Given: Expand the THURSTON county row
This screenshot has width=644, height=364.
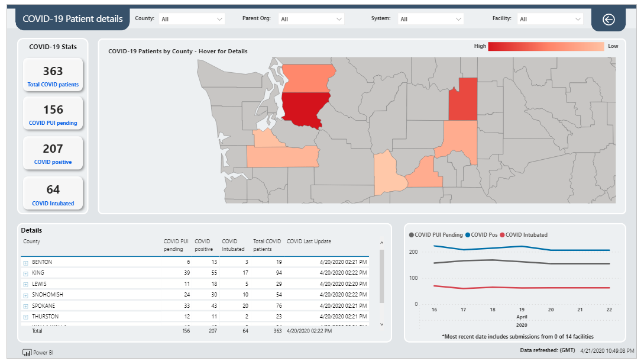Looking at the screenshot, I should (25, 317).
